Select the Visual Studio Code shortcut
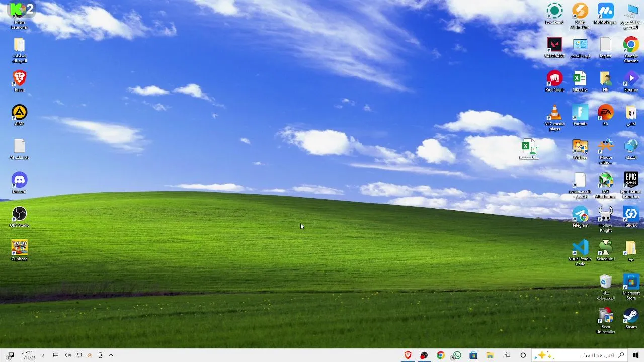This screenshot has height=362, width=644. 580,253
